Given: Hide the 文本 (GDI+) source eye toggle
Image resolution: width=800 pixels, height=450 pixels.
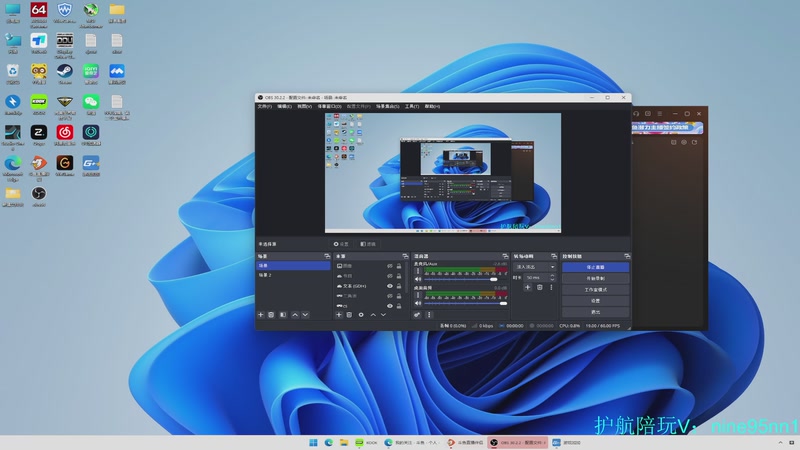Looking at the screenshot, I should (390, 286).
